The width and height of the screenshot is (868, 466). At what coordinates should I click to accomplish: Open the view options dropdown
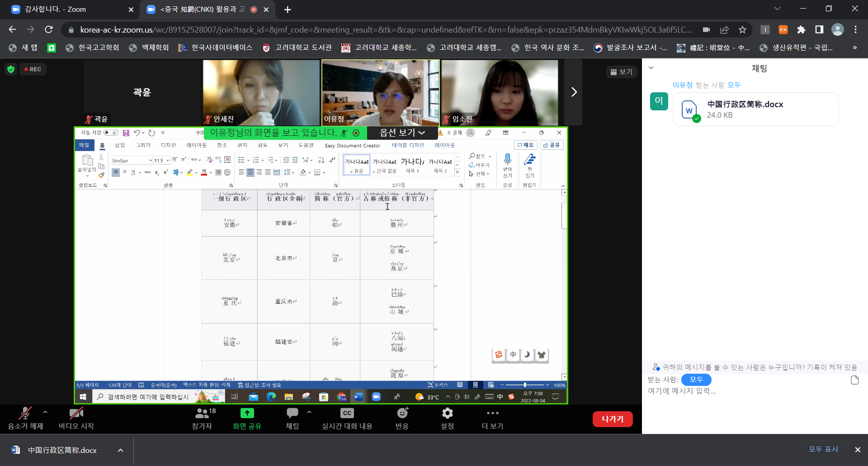(402, 133)
